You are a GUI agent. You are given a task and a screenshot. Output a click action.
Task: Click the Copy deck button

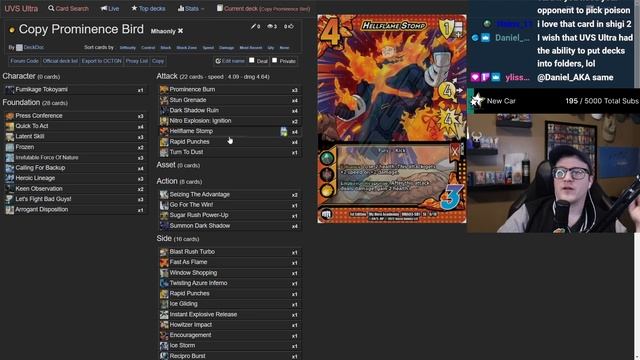coord(158,61)
